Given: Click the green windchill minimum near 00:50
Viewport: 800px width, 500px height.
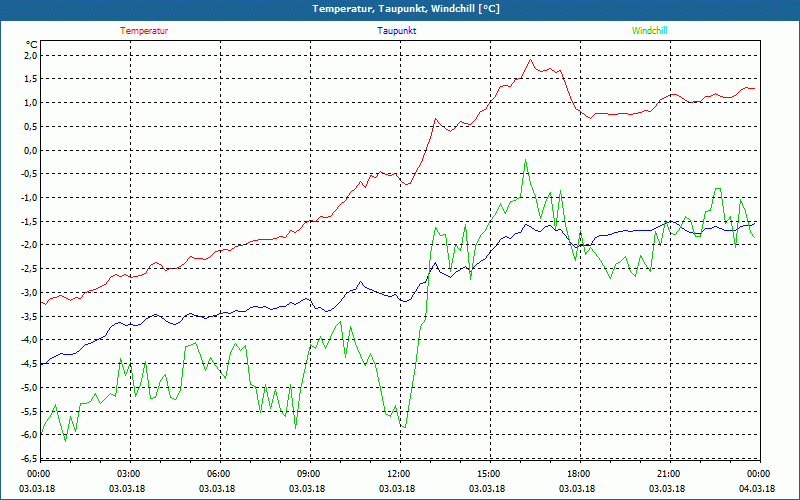Looking at the screenshot, I should (65, 441).
